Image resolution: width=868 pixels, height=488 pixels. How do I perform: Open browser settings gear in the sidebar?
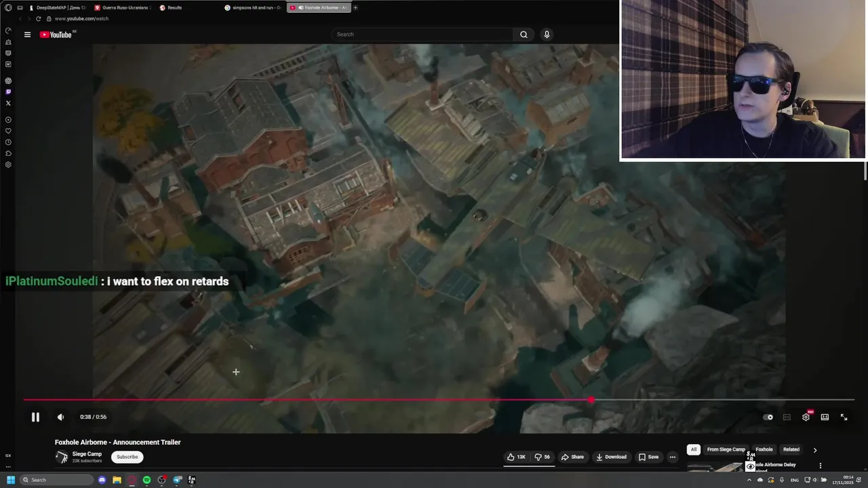coord(8,165)
